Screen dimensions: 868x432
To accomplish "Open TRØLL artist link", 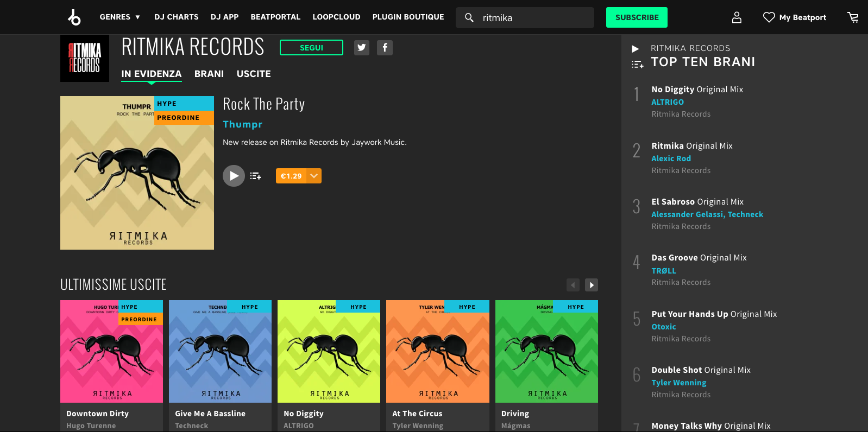I will 664,271.
